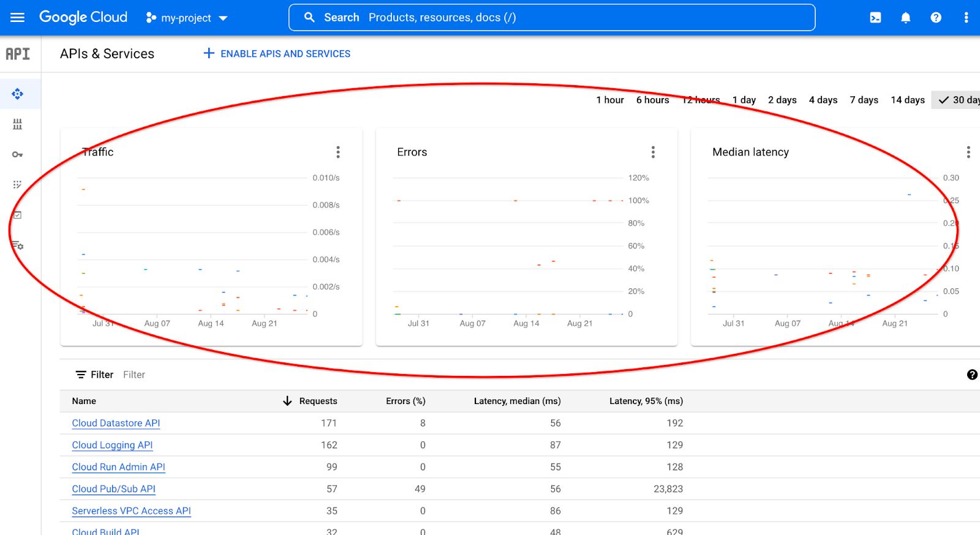Screen dimensions: 980x535
Task: Open the notifications bell
Action: pyautogui.click(x=905, y=18)
